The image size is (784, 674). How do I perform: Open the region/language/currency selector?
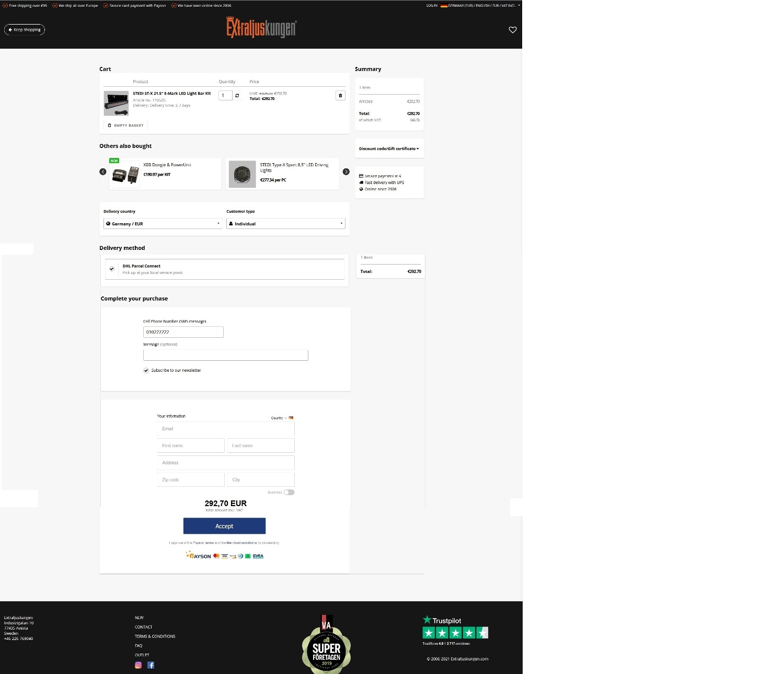(x=480, y=6)
